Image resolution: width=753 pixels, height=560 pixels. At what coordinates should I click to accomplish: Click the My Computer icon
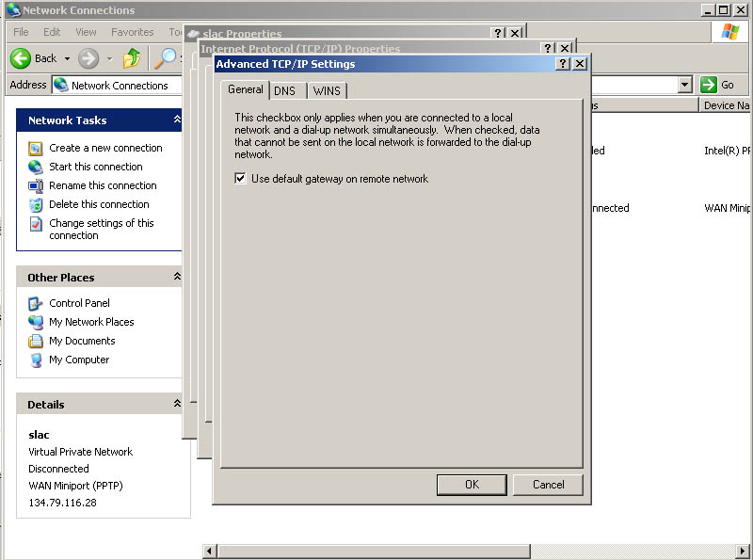pyautogui.click(x=36, y=360)
